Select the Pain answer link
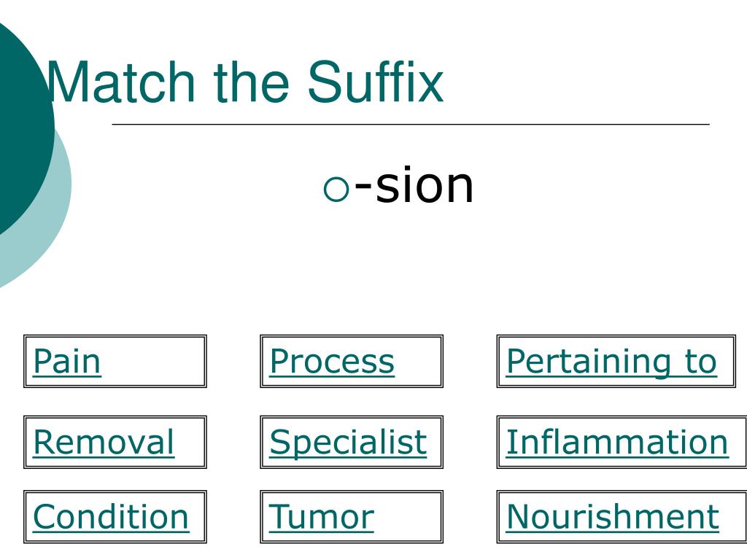The height and width of the screenshot is (560, 747). [66, 362]
